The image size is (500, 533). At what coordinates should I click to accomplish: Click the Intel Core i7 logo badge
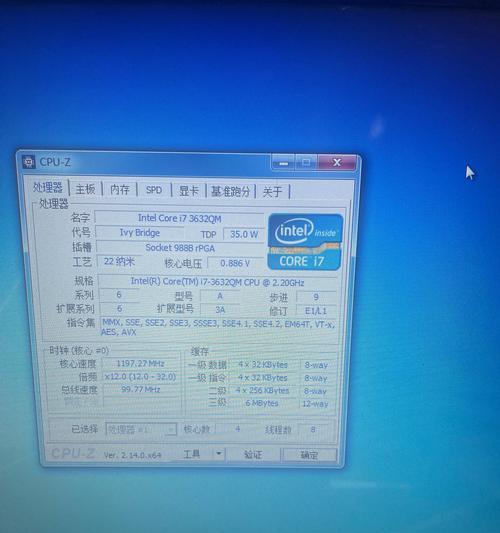305,242
